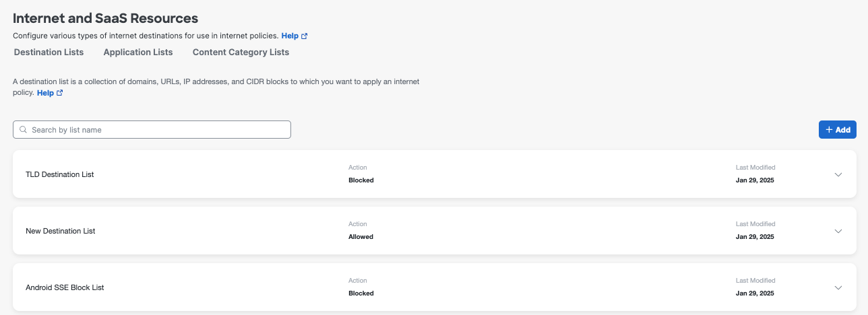The width and height of the screenshot is (868, 315).
Task: Click the TLD Destination List name
Action: pyautogui.click(x=60, y=174)
